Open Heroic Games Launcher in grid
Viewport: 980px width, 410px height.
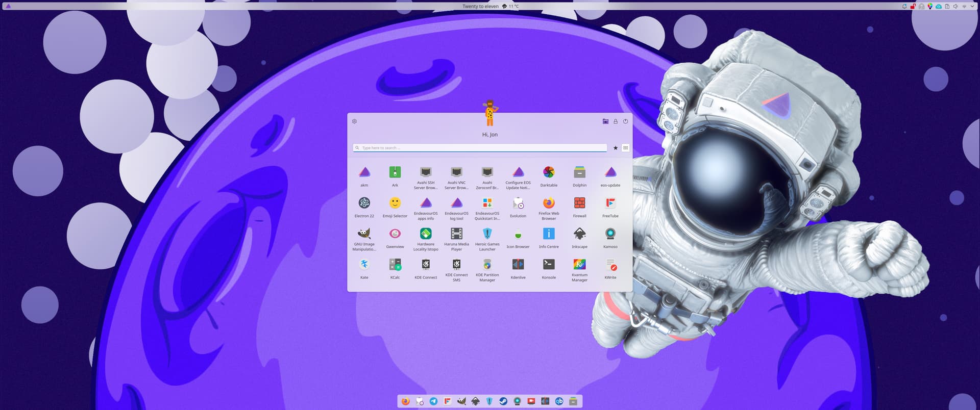coord(487,239)
